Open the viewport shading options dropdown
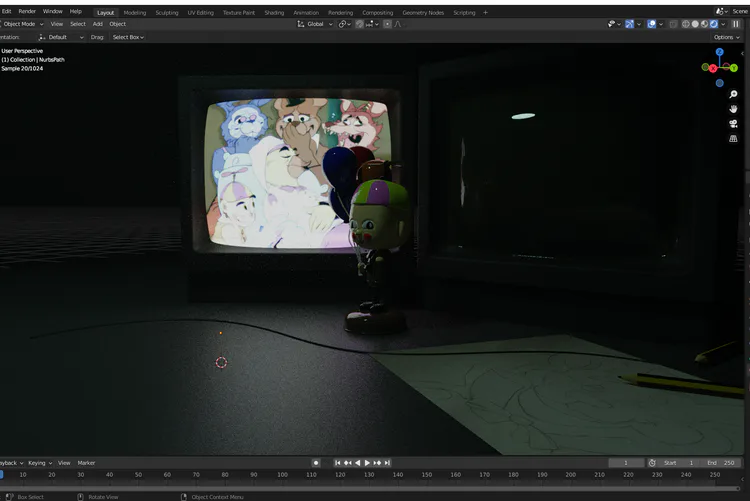The width and height of the screenshot is (750, 501). 723,24
